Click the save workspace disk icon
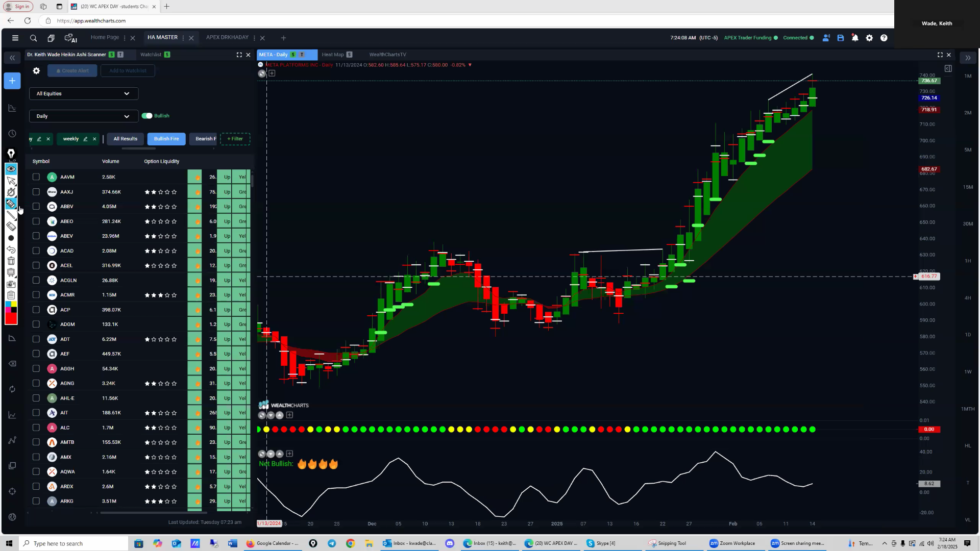The image size is (980, 551). pyautogui.click(x=841, y=38)
